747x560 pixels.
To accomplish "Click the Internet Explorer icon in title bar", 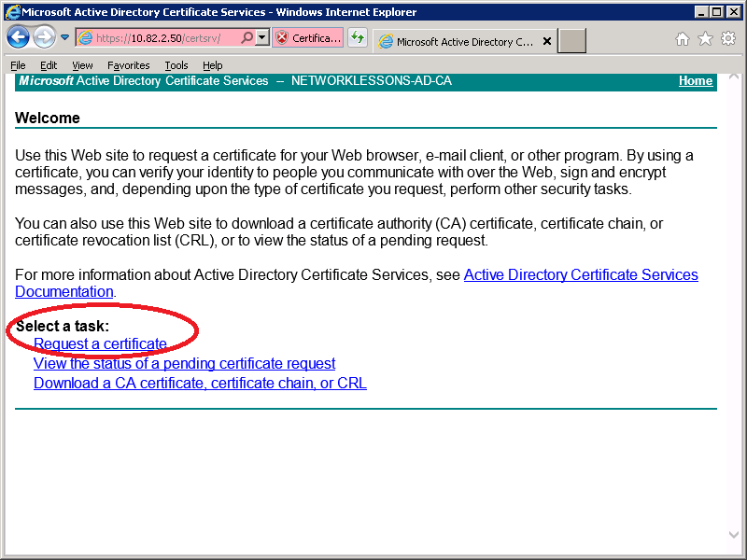I will coord(13,11).
